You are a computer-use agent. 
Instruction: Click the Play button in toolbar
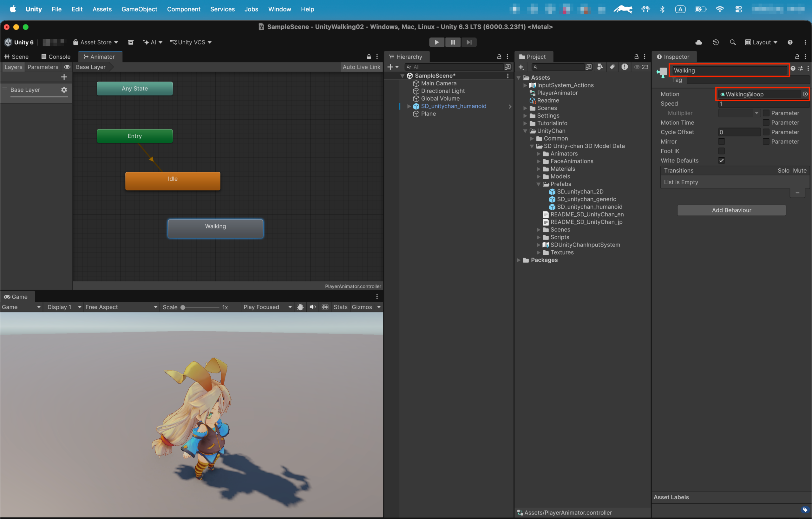pyautogui.click(x=436, y=42)
